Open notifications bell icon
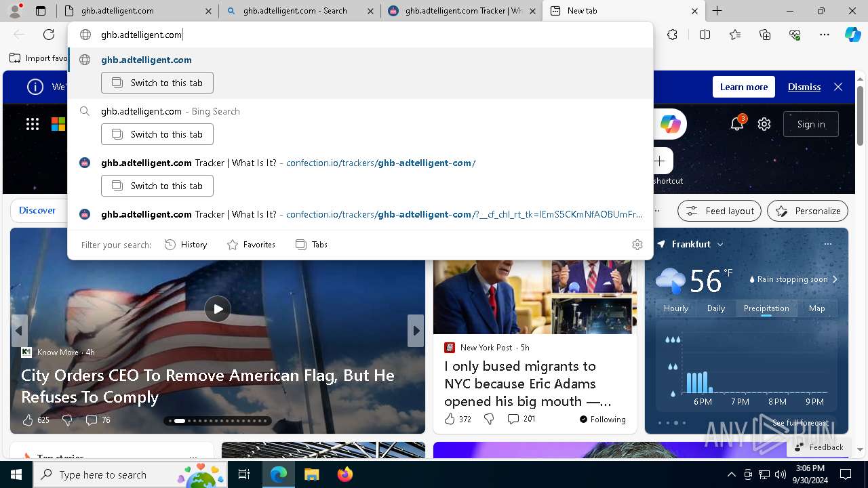 (737, 124)
